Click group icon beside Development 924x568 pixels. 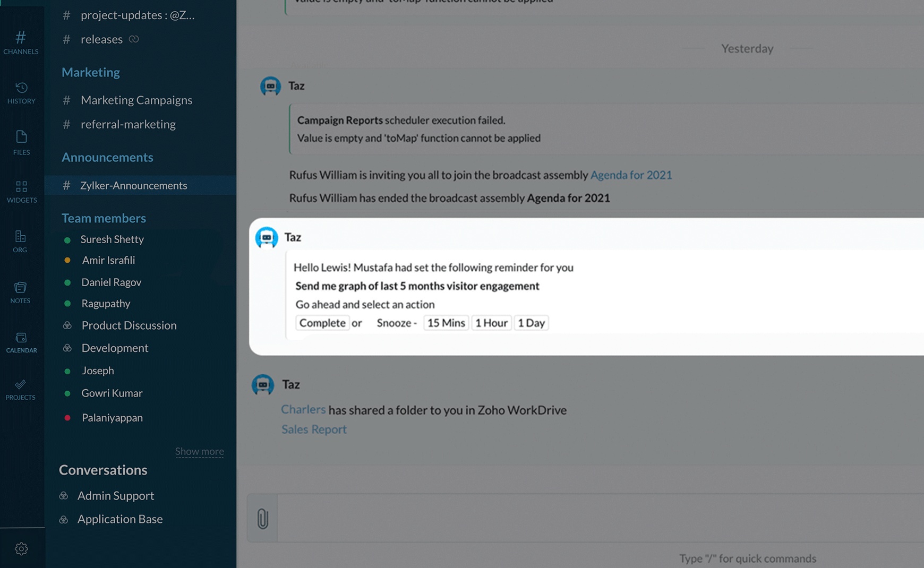[x=67, y=348]
